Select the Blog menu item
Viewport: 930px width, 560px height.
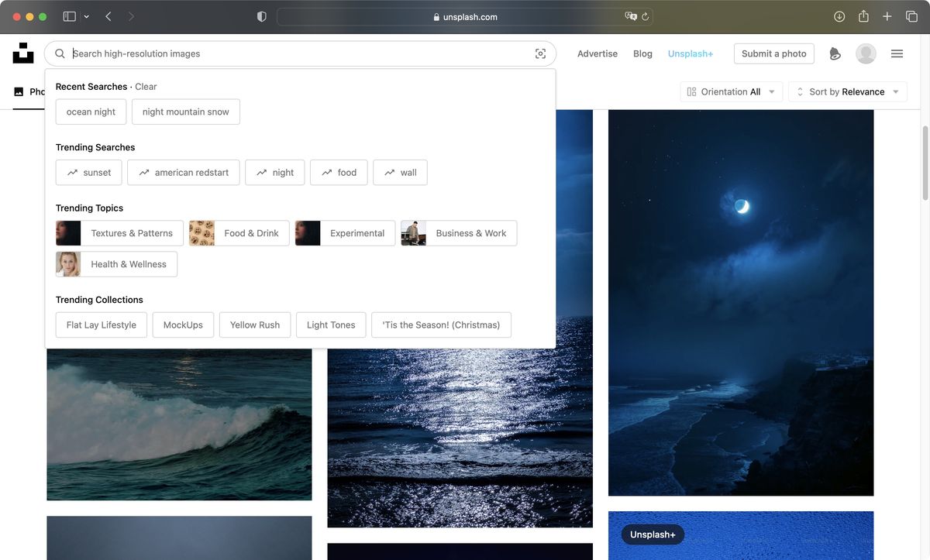[642, 53]
